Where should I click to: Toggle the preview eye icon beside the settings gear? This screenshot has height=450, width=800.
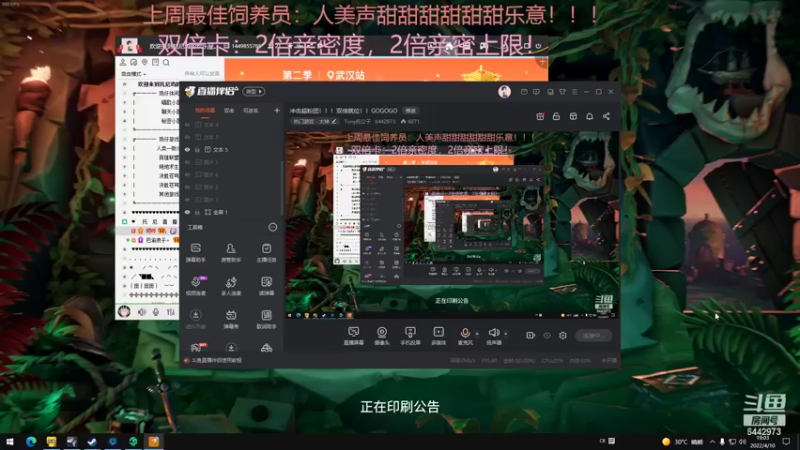pyautogui.click(x=547, y=335)
